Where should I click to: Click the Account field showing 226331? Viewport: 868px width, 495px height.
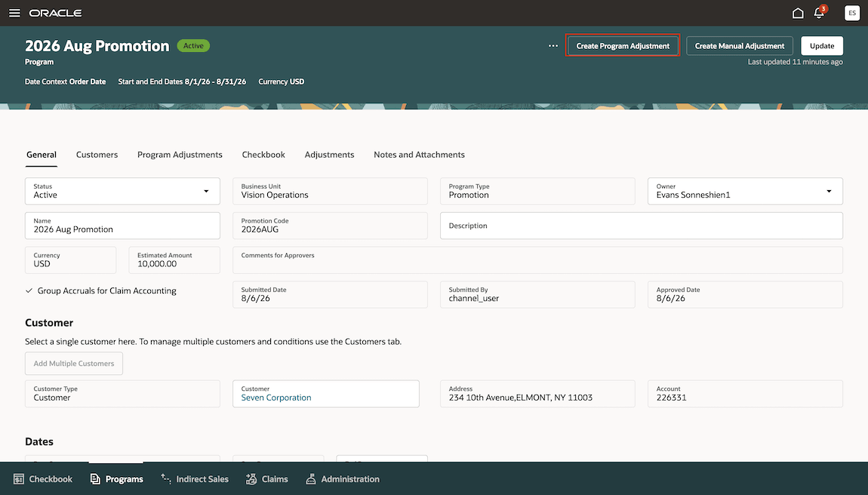coord(745,394)
